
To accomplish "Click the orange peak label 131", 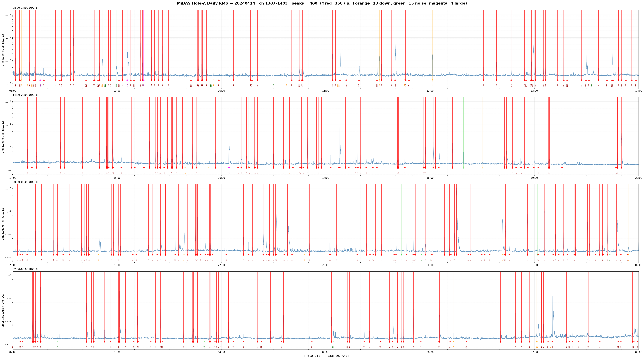I will pyautogui.click(x=209, y=173).
